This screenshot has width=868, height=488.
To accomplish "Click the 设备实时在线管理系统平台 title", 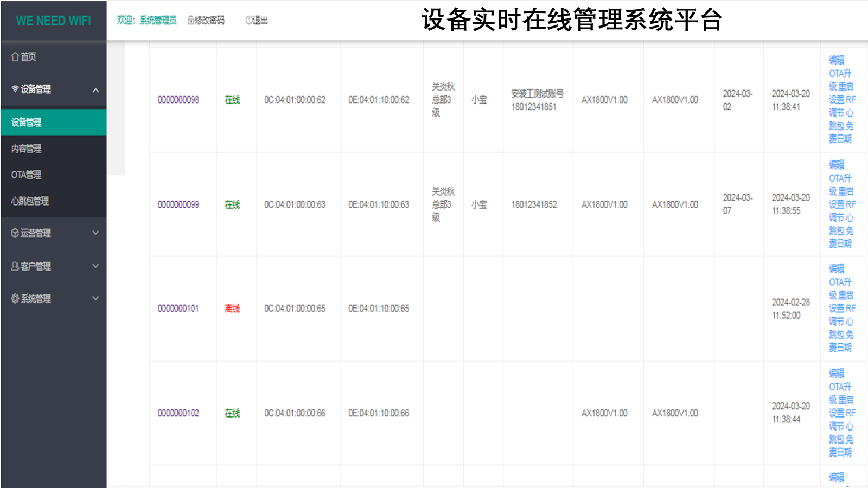I will pyautogui.click(x=572, y=20).
